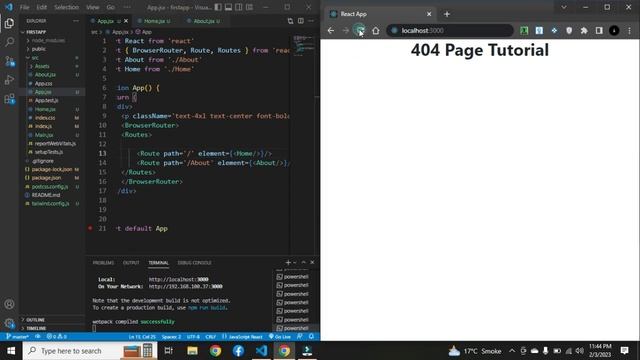
Task: Click the Customize Layout icon in title bar
Action: pos(249,7)
